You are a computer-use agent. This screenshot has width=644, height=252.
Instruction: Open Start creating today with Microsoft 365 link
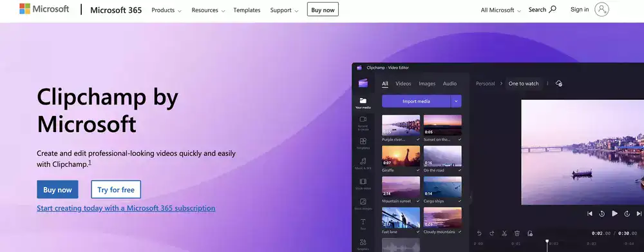coord(126,208)
